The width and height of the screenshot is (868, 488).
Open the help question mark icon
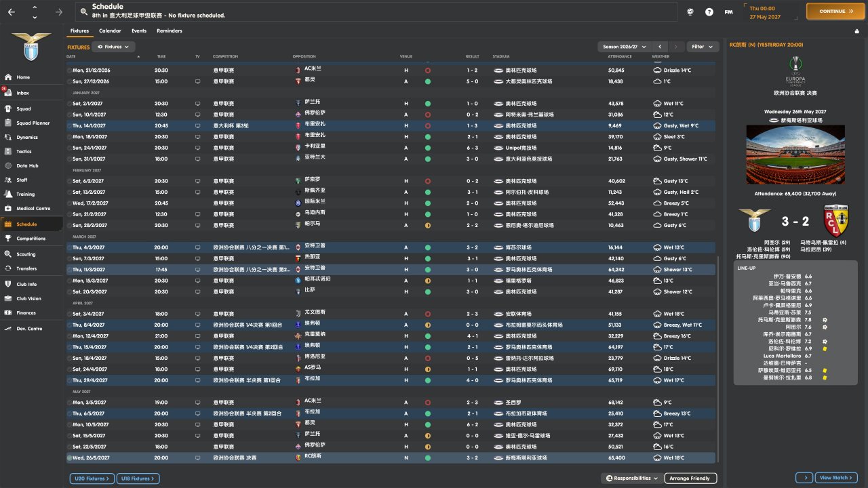tap(709, 12)
